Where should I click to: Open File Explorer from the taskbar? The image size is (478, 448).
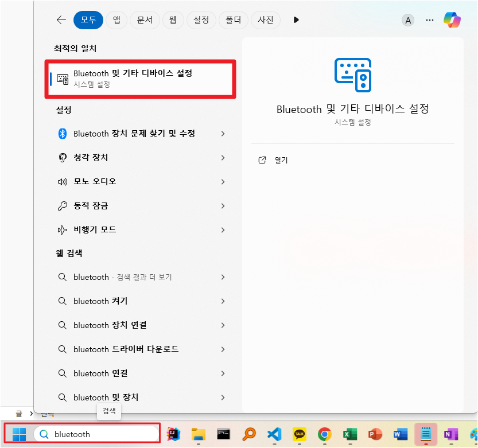[x=199, y=434]
